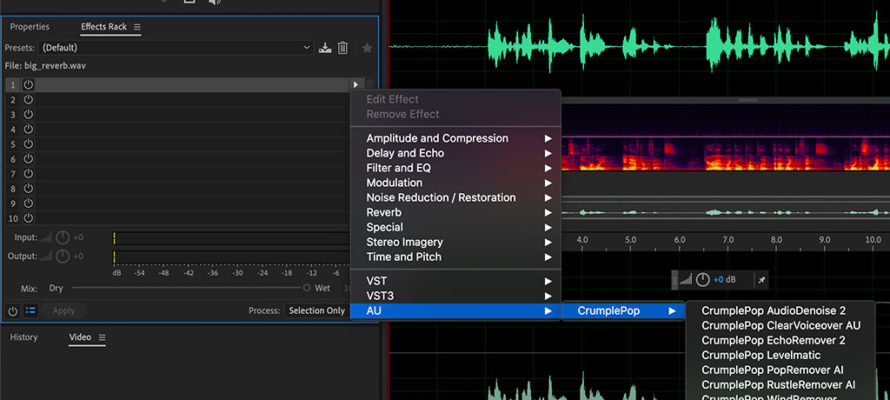Toggle the rack list view icon beside Apply

31,310
